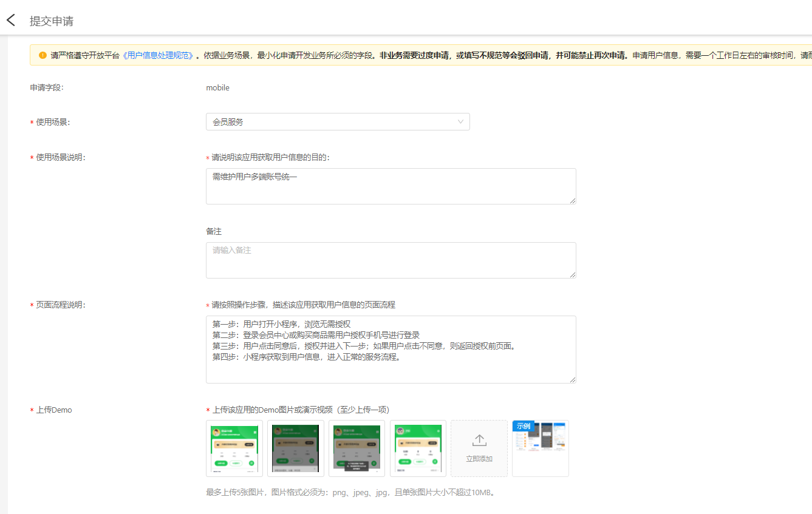Click the upload arrow icon above 立即添加

pyautogui.click(x=479, y=441)
